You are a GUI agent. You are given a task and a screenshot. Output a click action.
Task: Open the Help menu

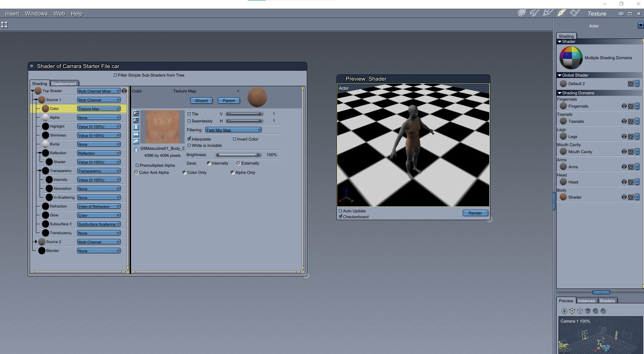[77, 14]
